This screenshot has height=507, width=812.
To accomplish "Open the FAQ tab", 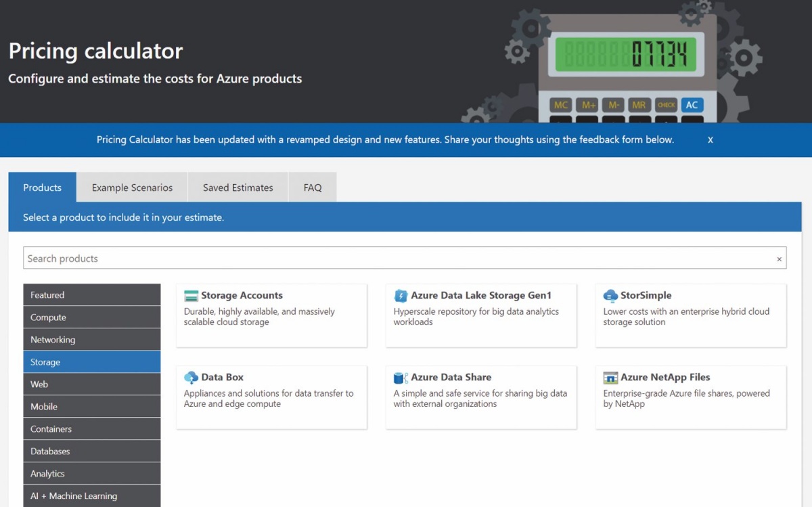I will click(x=313, y=188).
